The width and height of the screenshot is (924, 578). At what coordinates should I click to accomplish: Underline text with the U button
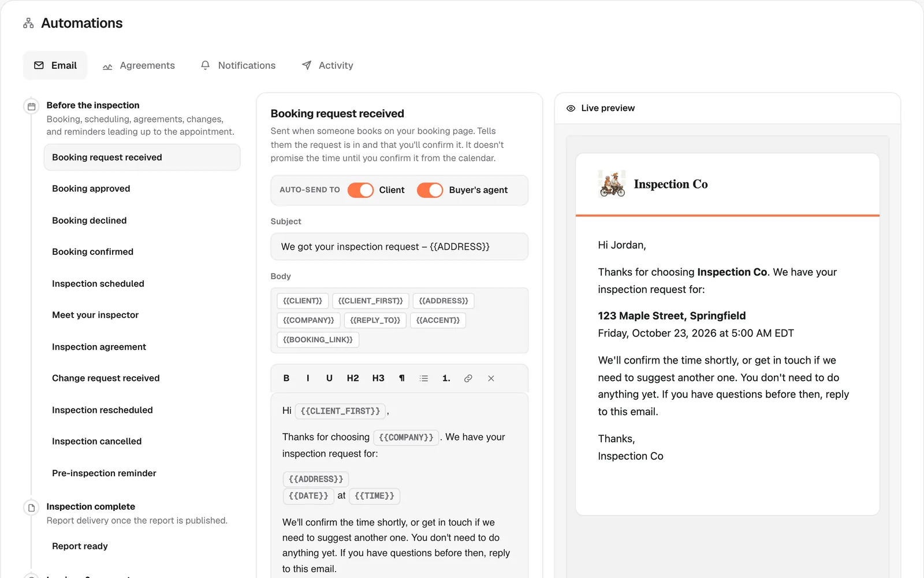click(x=329, y=378)
